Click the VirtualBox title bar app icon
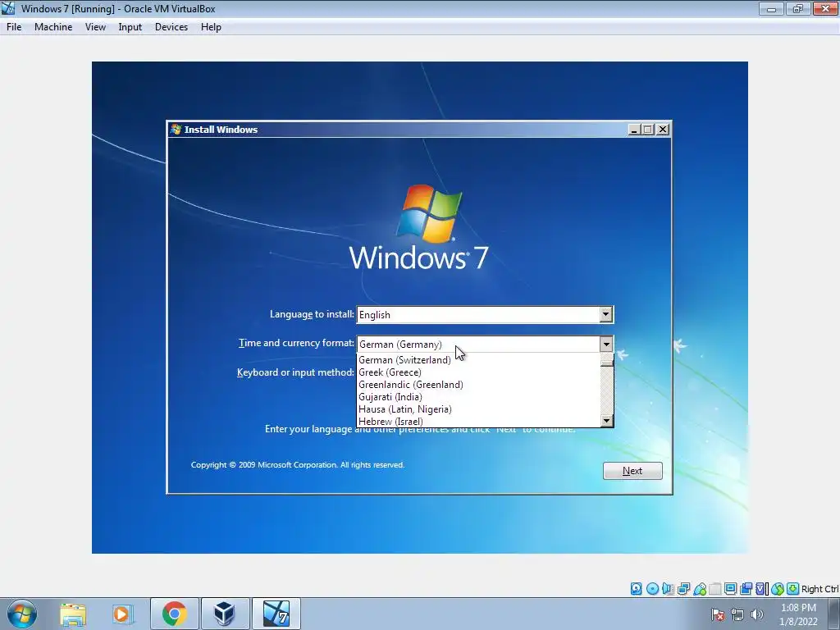The width and height of the screenshot is (840, 630). [x=8, y=8]
